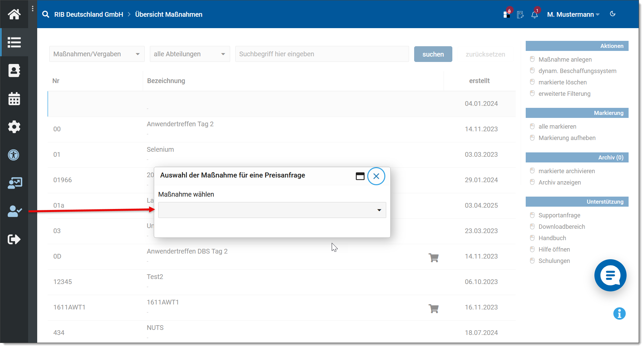Open the contacts address book icon
The image size is (644, 348).
(x=14, y=71)
